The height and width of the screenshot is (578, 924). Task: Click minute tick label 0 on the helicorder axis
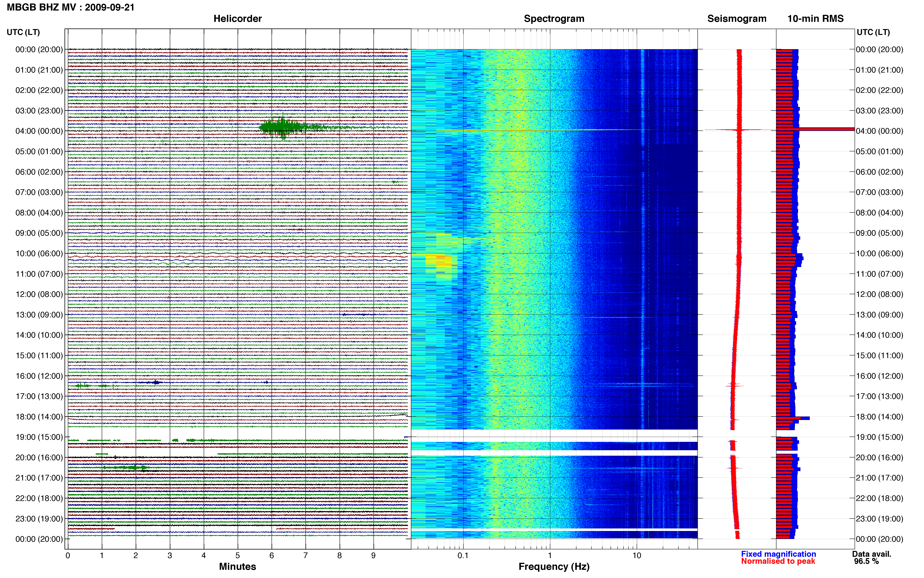68,556
